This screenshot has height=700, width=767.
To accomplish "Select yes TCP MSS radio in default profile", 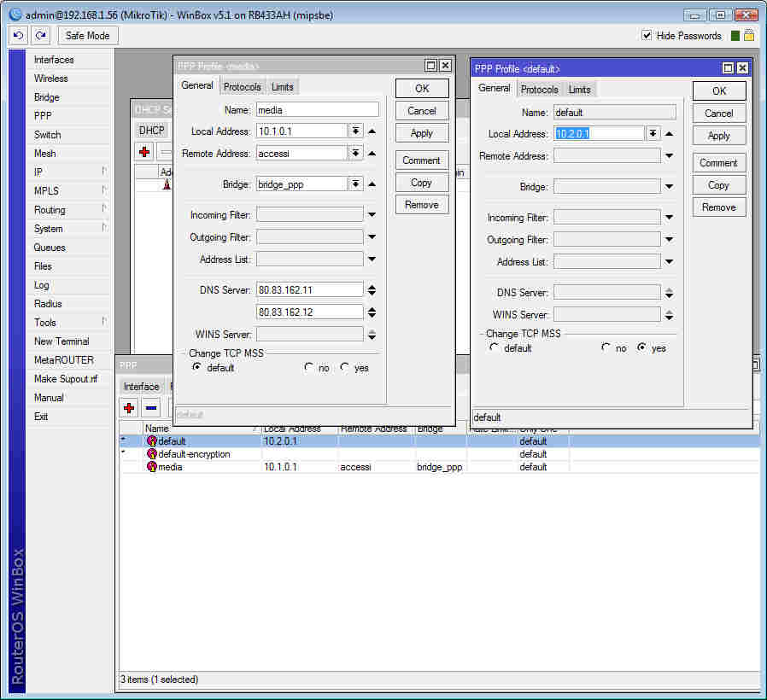I will pyautogui.click(x=641, y=347).
